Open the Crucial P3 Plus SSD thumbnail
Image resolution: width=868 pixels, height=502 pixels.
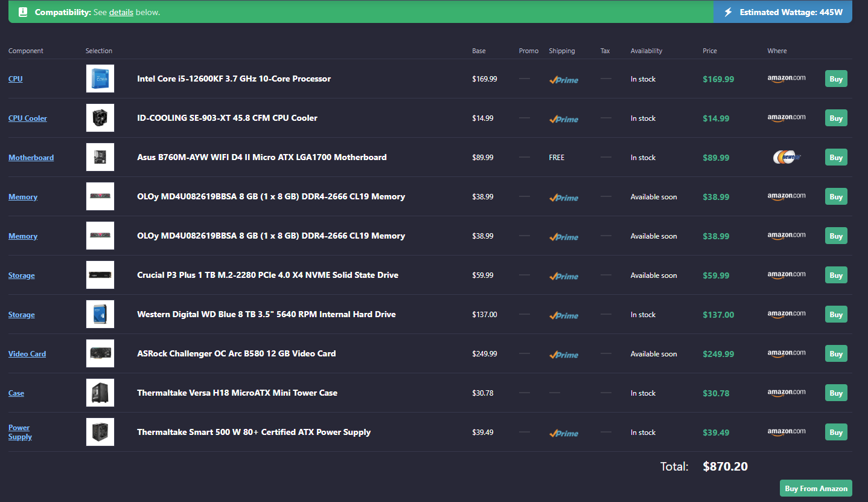tap(100, 275)
